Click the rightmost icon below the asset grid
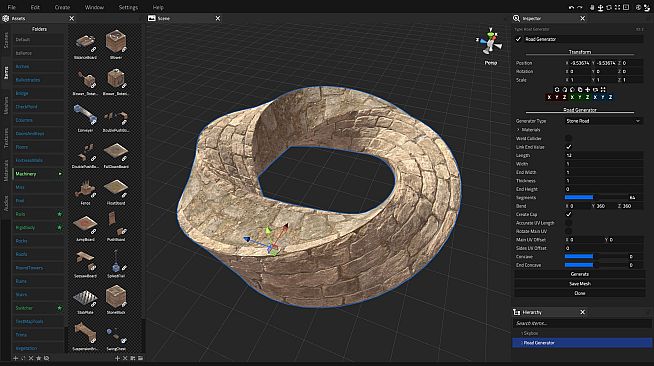Screen dimensions: 654x366 (141, 358)
